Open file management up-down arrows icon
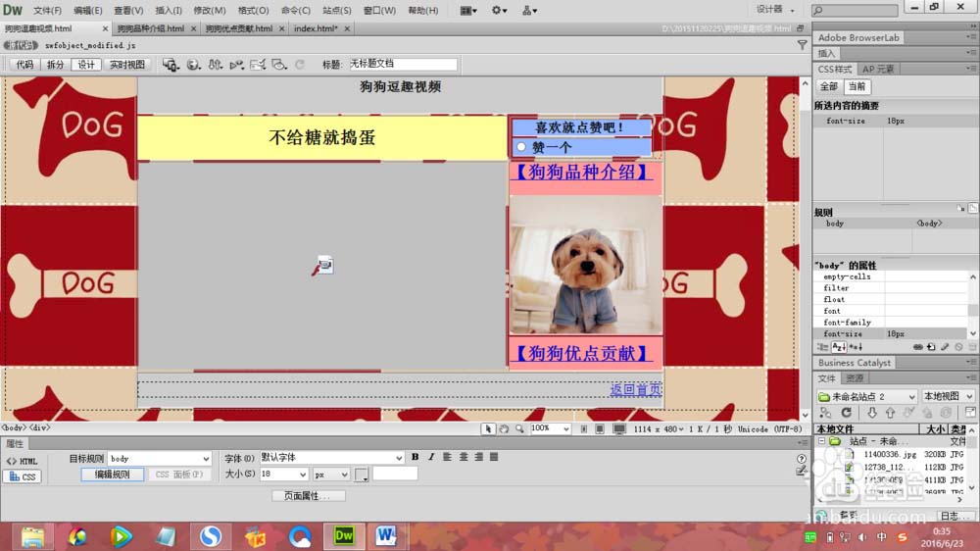This screenshot has height=551, width=980. point(215,65)
